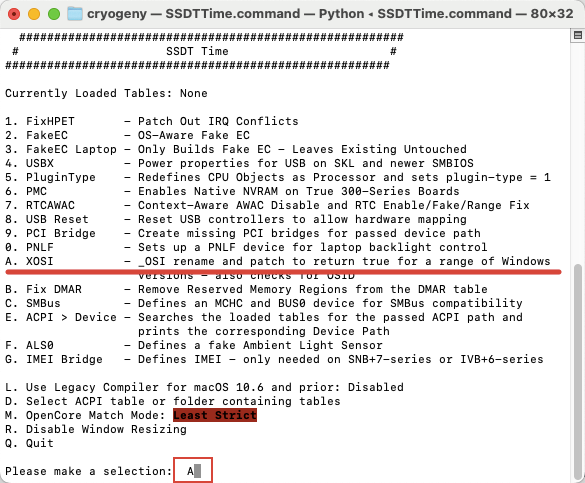
Task: Click the Disable Window Resizing option
Action: pos(96,429)
